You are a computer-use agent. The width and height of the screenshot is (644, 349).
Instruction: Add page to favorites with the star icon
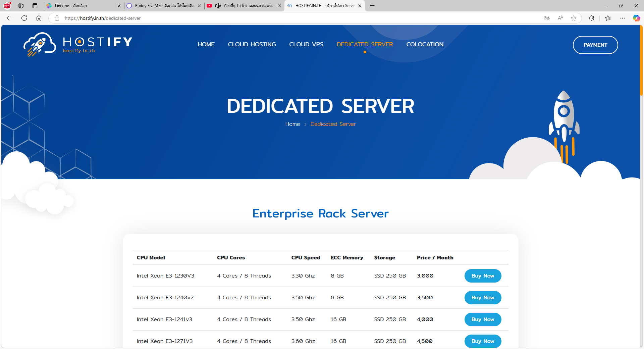tap(574, 18)
